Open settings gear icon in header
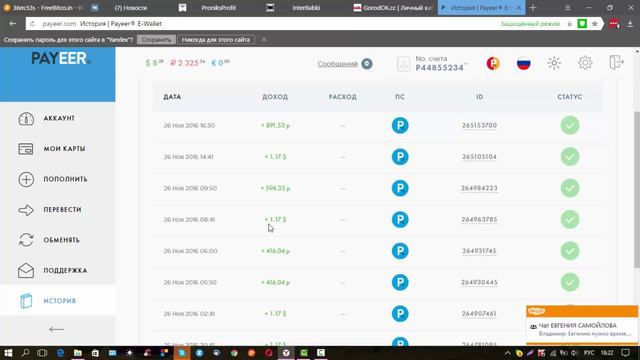 click(585, 63)
